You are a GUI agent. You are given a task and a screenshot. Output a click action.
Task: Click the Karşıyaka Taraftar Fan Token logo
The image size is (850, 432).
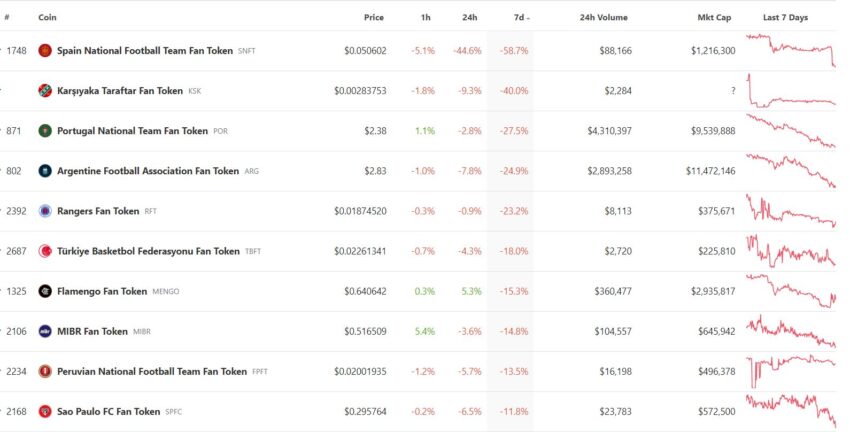(x=45, y=91)
